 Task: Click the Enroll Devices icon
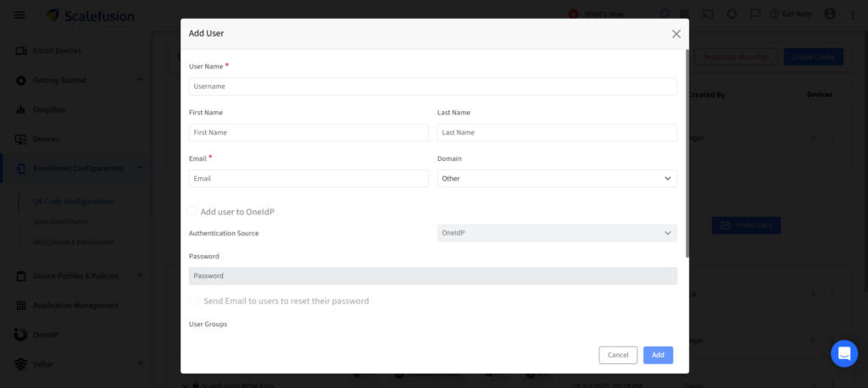pyautogui.click(x=20, y=51)
